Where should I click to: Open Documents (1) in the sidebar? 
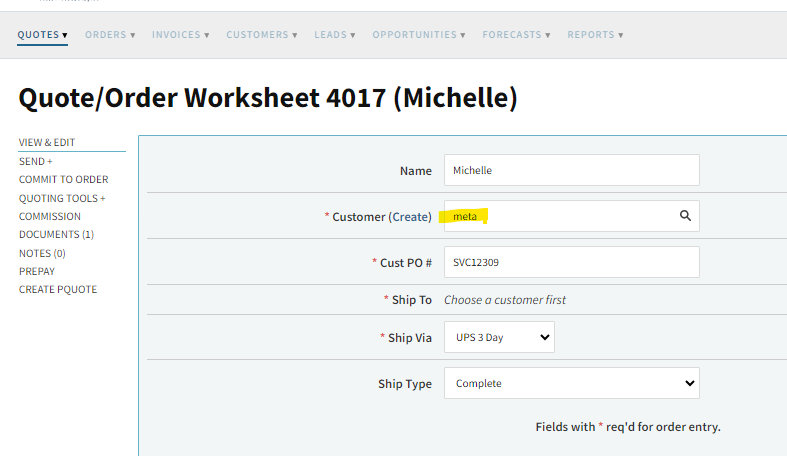[x=56, y=234]
